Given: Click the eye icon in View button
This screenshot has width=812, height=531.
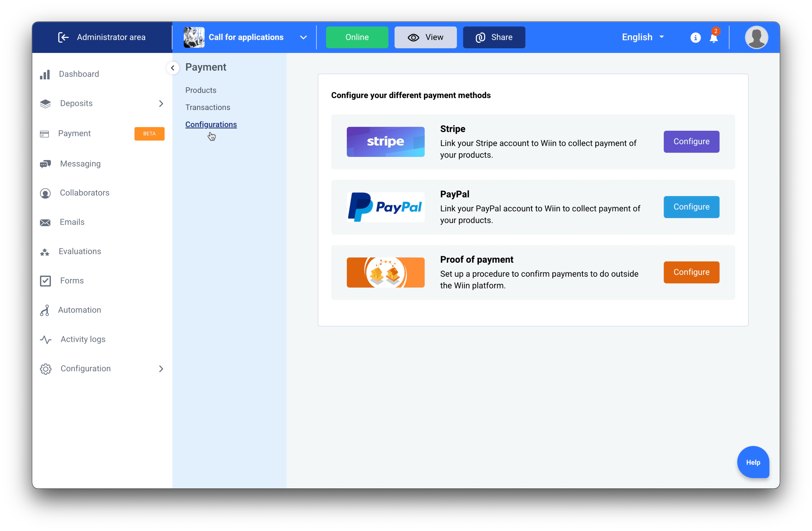Looking at the screenshot, I should (413, 38).
